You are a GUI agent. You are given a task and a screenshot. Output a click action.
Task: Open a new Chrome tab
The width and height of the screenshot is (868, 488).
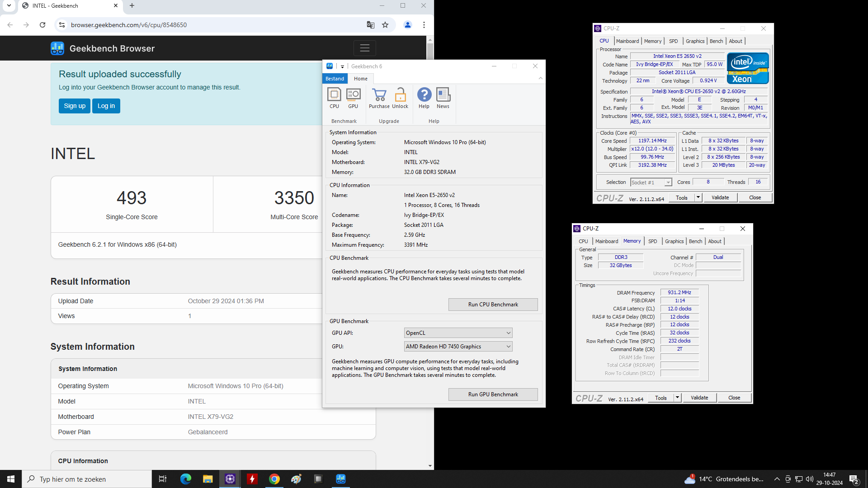[132, 5]
